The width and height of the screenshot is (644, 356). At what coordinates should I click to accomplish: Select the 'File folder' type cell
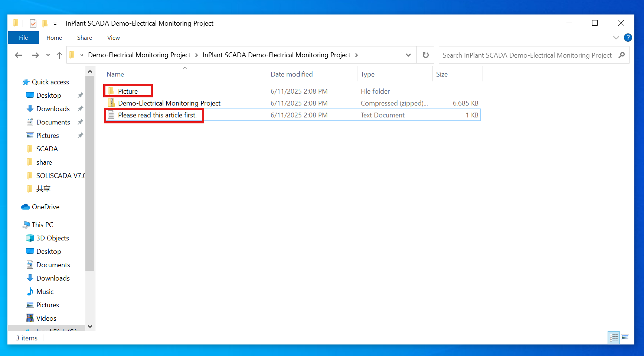point(375,91)
